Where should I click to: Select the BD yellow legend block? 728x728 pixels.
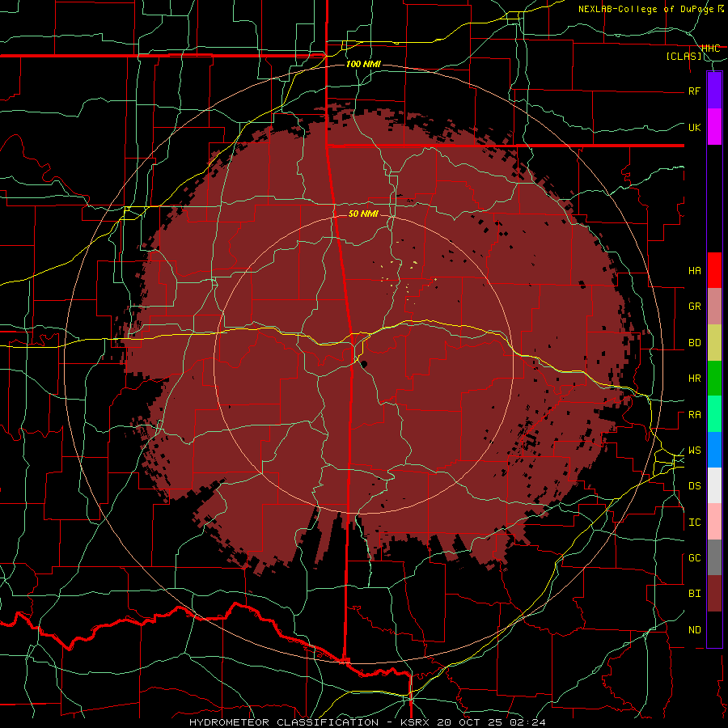pyautogui.click(x=714, y=343)
